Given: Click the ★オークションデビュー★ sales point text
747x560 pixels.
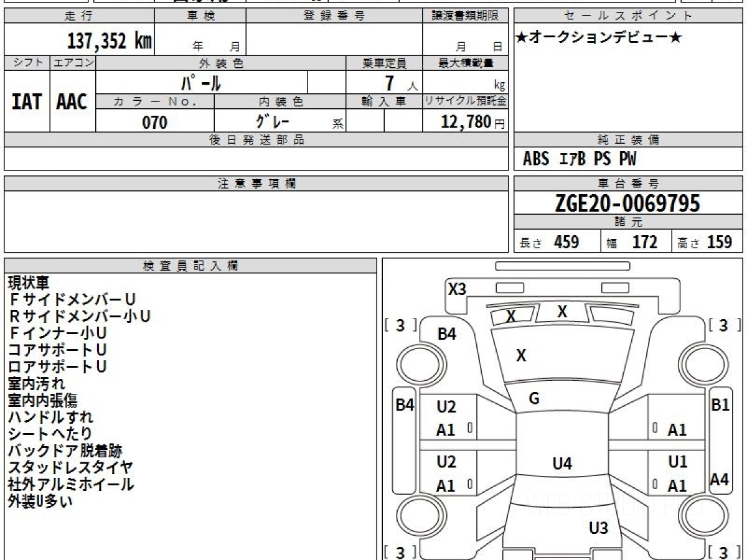Looking at the screenshot, I should tap(599, 38).
